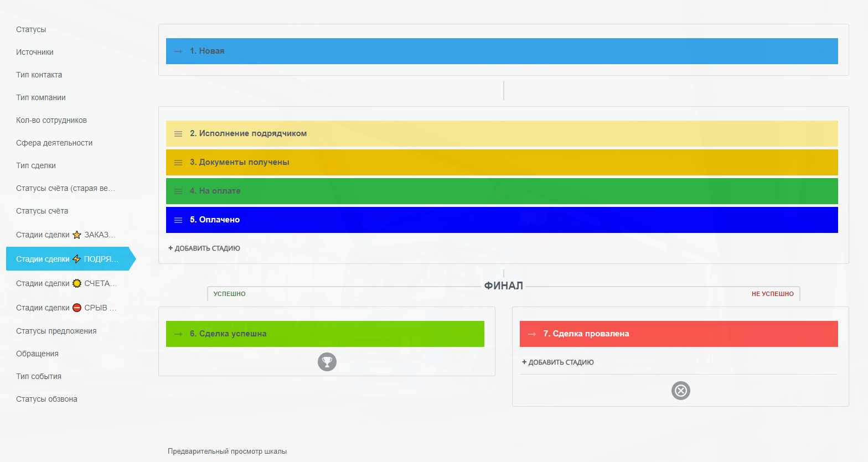Image resolution: width=868 pixels, height=462 pixels.
Task: Select drag handle icon of Оплачено stage
Action: point(178,220)
